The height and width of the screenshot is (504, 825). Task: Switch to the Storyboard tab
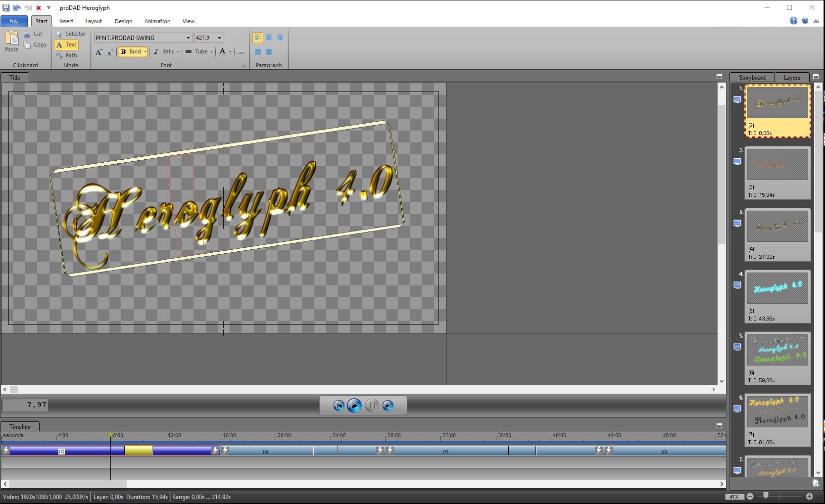(x=752, y=78)
